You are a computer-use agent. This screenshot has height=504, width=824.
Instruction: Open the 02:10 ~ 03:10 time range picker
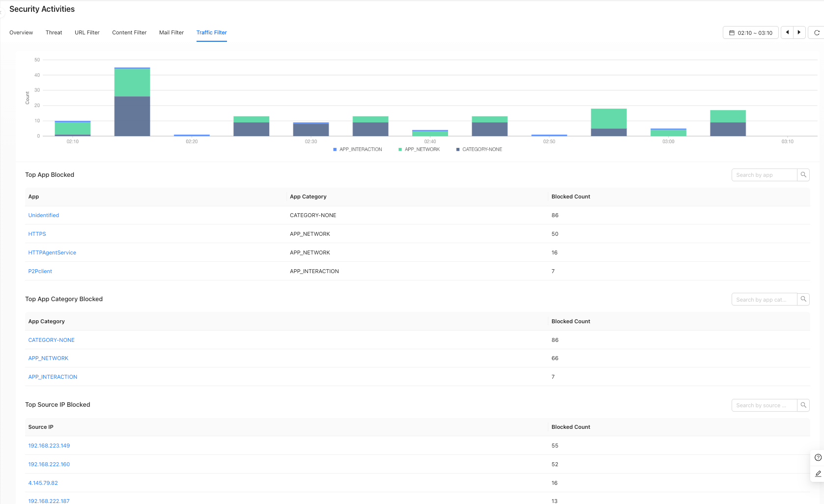[x=751, y=33]
